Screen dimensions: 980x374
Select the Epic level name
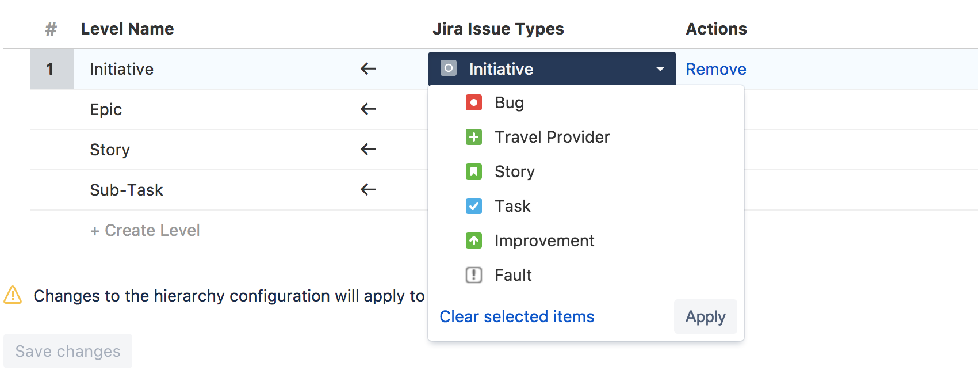(x=106, y=109)
